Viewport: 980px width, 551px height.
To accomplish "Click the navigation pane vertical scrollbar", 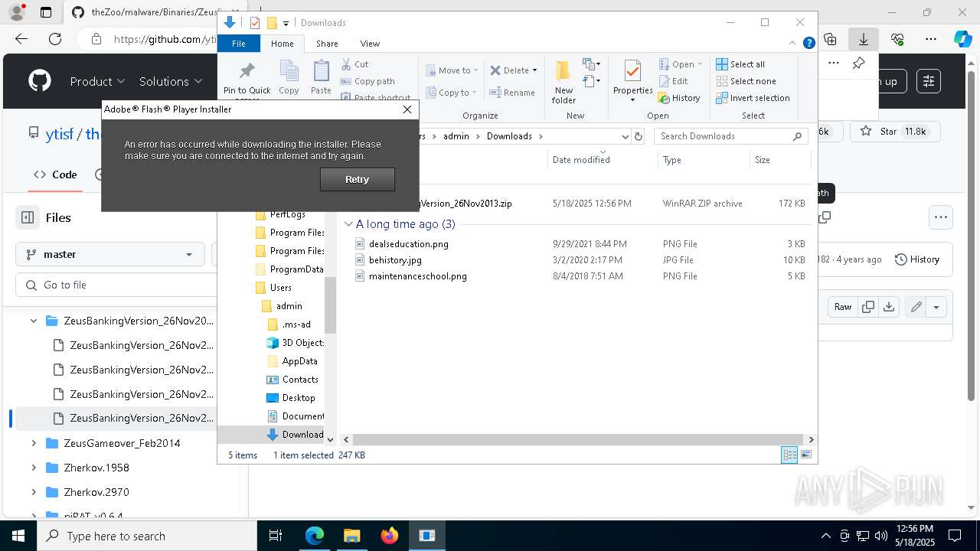I will point(331,306).
